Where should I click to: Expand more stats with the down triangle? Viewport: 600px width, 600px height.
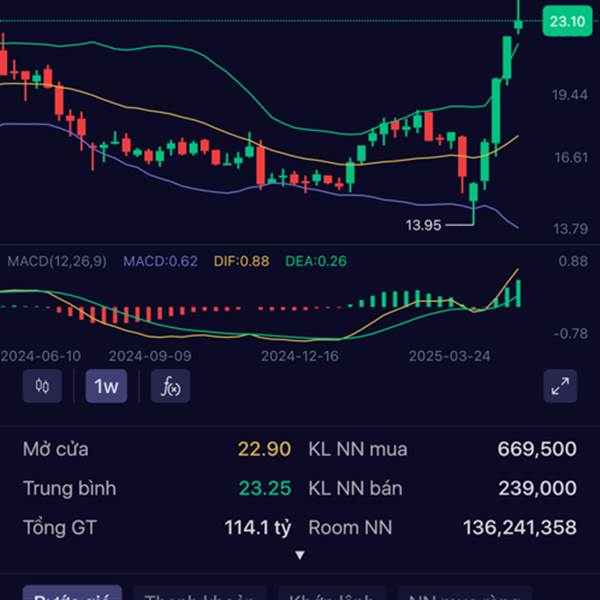point(300,554)
